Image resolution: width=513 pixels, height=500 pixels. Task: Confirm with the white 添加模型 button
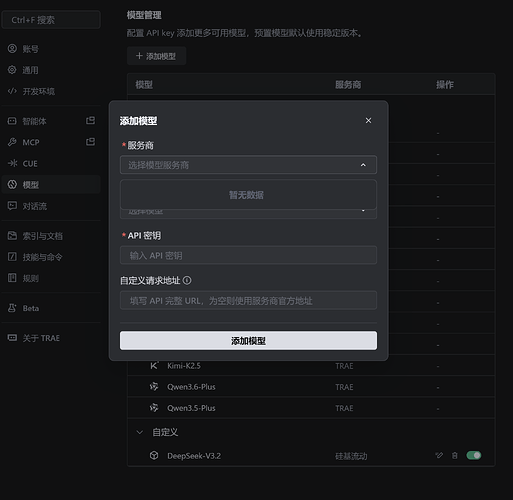point(248,341)
